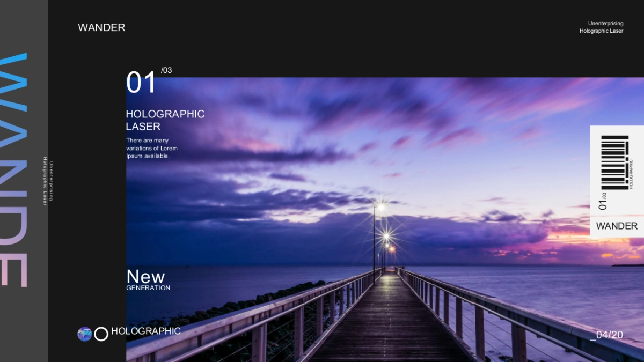644x362 pixels.
Task: Select the barcode graphic in the white card
Action: coord(614,162)
